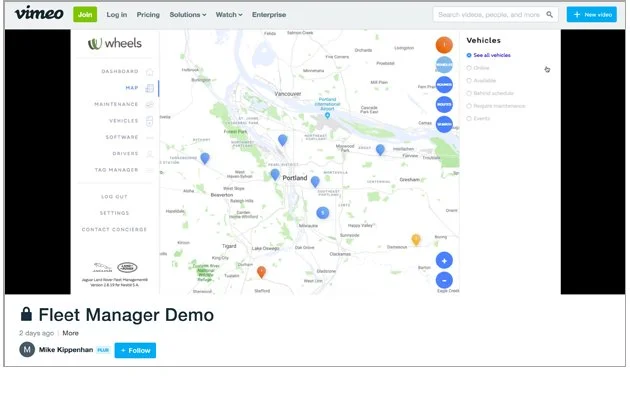Zoom in with the plus map button

[444, 261]
